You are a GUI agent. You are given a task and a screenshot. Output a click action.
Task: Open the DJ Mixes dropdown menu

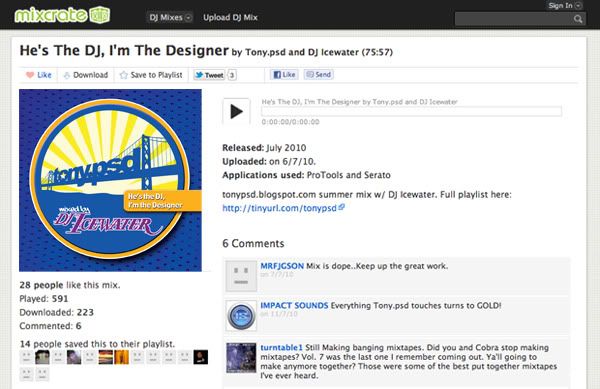click(170, 17)
